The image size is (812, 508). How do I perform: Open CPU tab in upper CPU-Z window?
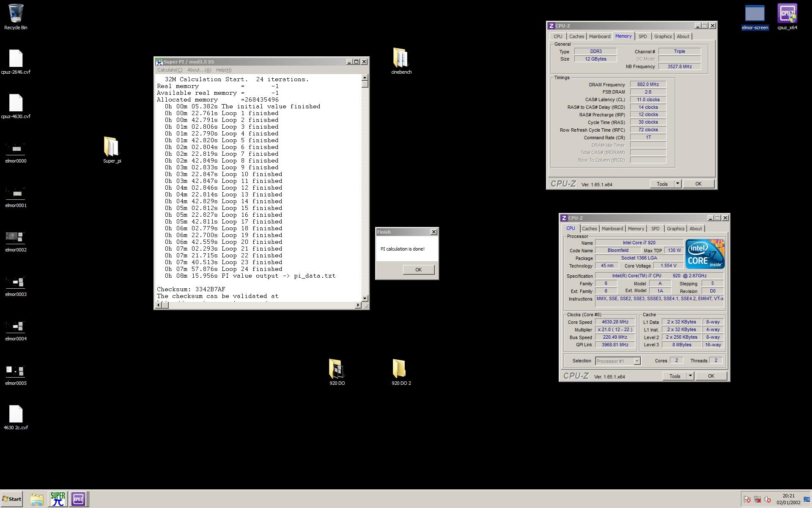[x=558, y=36]
